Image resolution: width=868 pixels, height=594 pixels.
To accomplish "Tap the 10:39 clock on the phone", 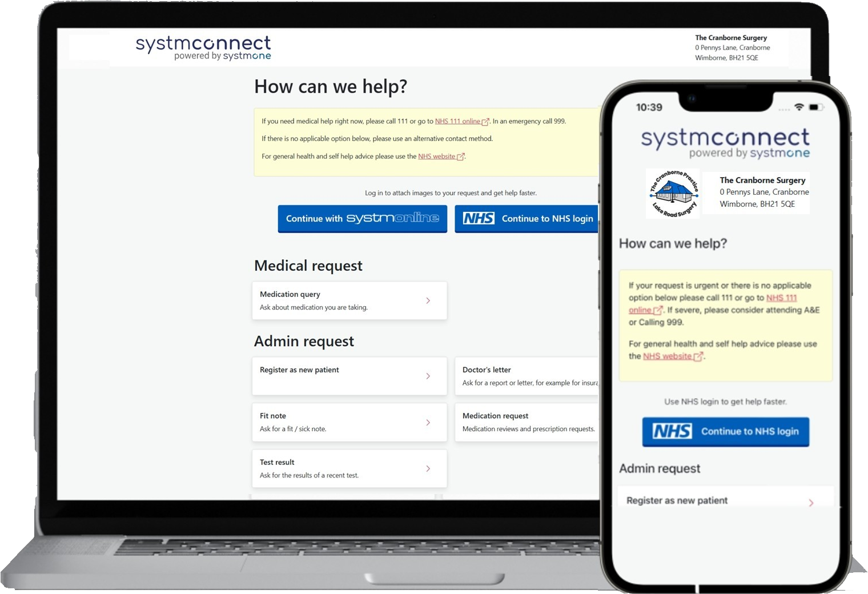I will pyautogui.click(x=649, y=107).
